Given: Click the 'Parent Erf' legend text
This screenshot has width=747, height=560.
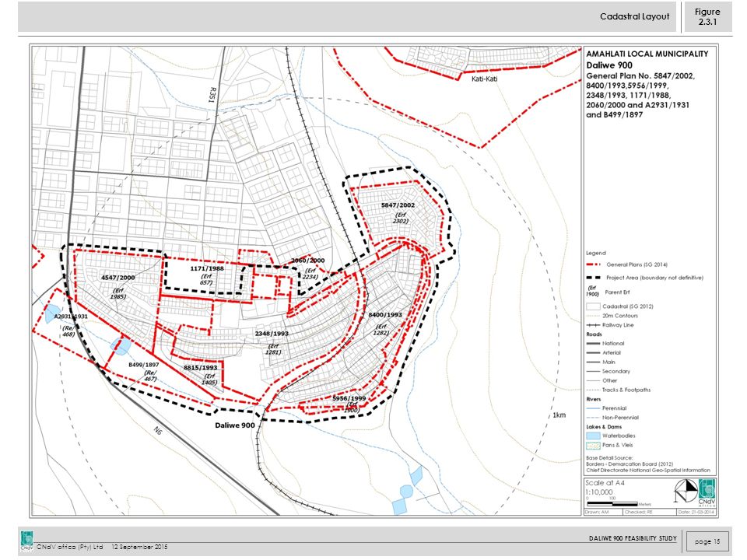Looking at the screenshot, I should tap(617, 292).
